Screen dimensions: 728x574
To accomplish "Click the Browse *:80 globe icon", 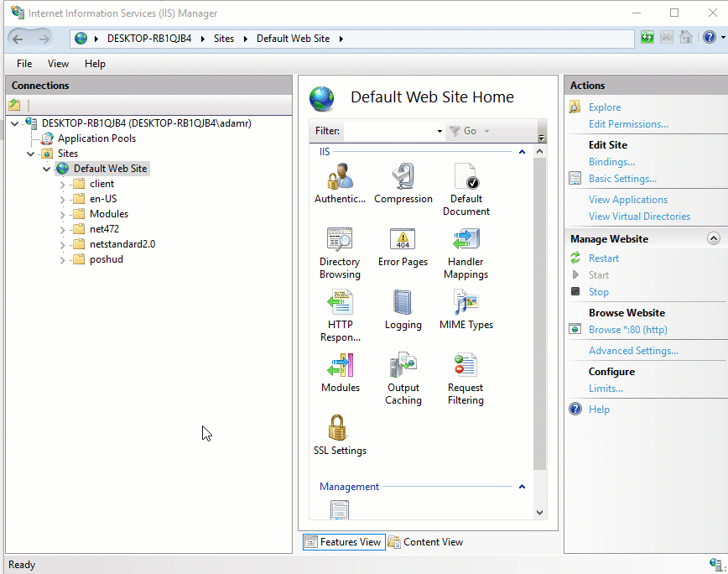I will coord(575,329).
